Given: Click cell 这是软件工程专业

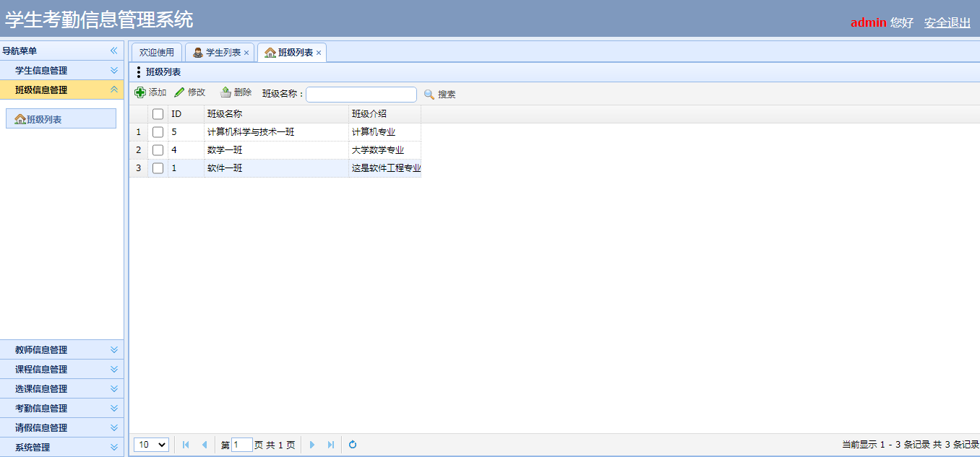Looking at the screenshot, I should point(386,168).
